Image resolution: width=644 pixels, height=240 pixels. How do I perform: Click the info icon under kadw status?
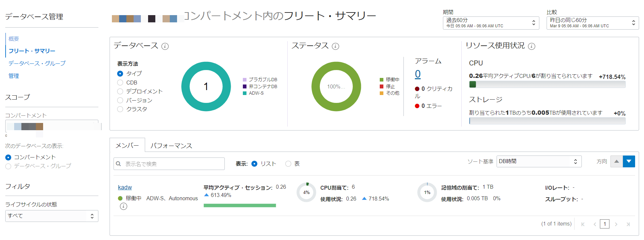pos(123,206)
